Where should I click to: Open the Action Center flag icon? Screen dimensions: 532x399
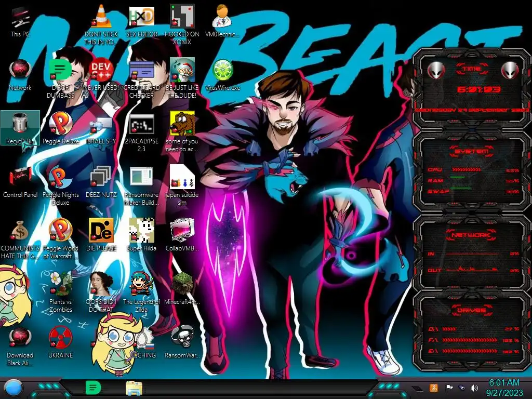(449, 388)
